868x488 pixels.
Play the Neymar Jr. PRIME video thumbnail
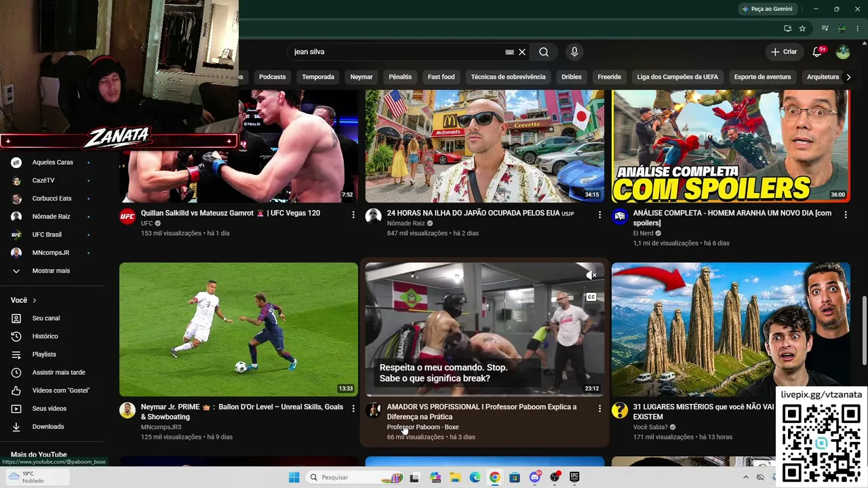point(239,329)
